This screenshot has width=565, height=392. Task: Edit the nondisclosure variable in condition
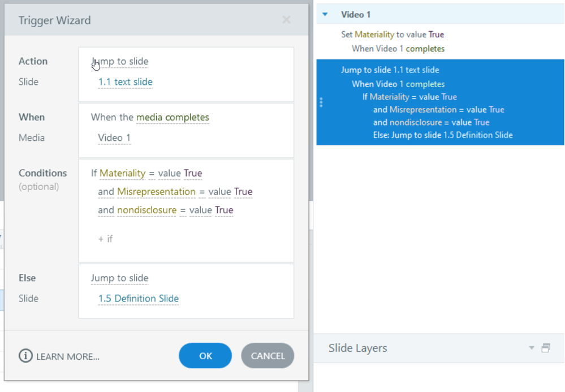coord(147,210)
